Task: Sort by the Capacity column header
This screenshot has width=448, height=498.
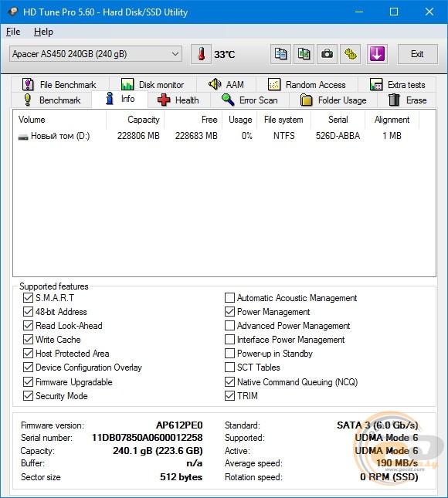Action: coord(135,120)
